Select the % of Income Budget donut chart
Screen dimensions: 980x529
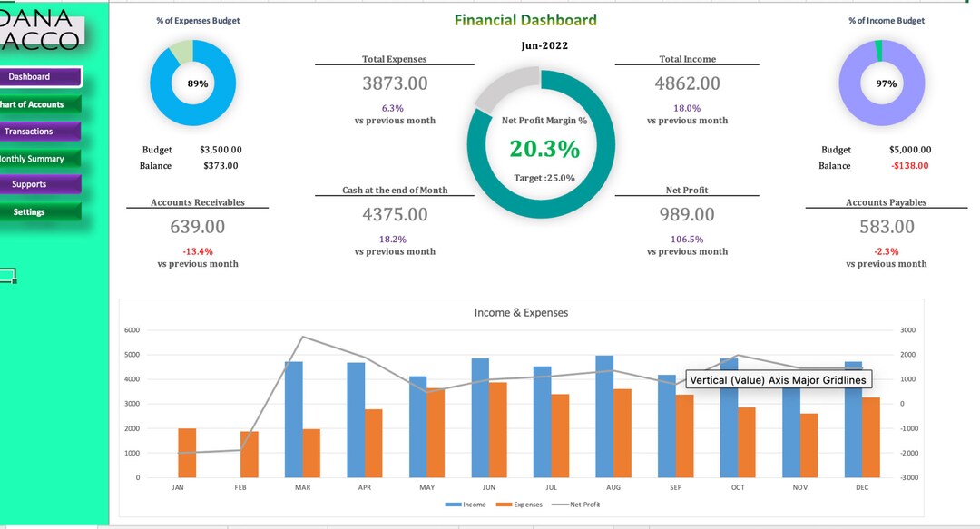[x=882, y=83]
